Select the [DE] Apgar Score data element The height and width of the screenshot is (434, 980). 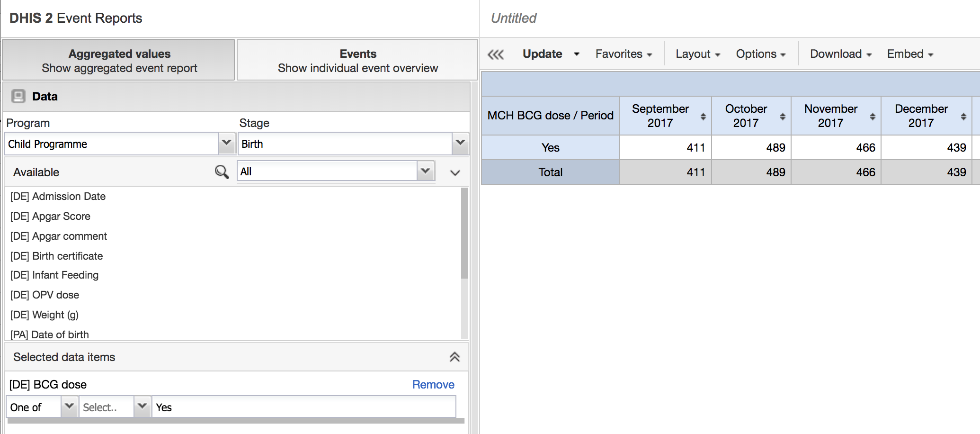[50, 216]
